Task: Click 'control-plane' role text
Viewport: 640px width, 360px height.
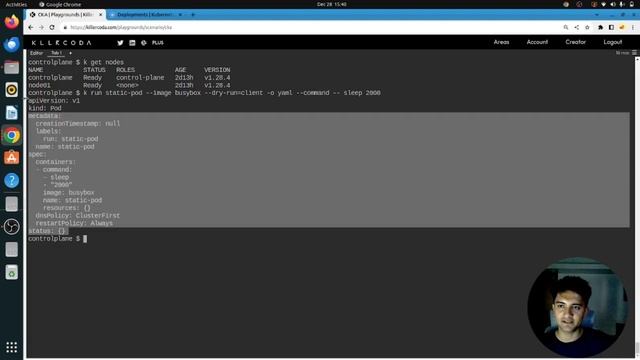Action: (x=140, y=78)
